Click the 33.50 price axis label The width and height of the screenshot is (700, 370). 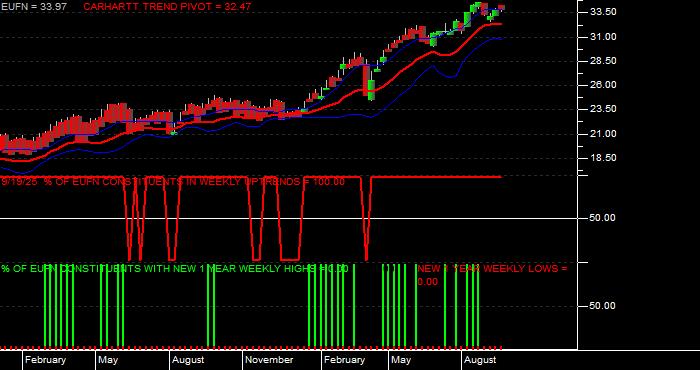pos(603,12)
